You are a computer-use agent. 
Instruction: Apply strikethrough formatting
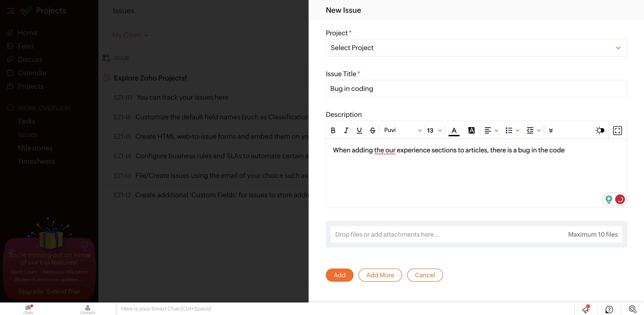(372, 130)
